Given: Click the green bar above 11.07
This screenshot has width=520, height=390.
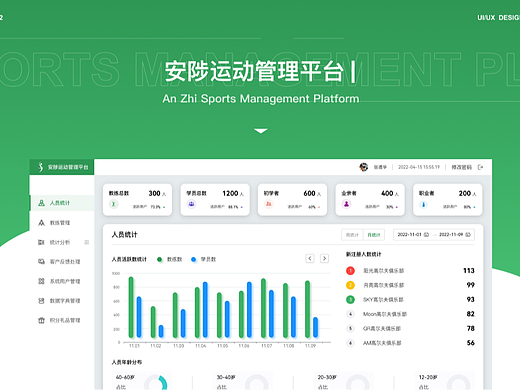Looking at the screenshot, I should click(263, 308).
